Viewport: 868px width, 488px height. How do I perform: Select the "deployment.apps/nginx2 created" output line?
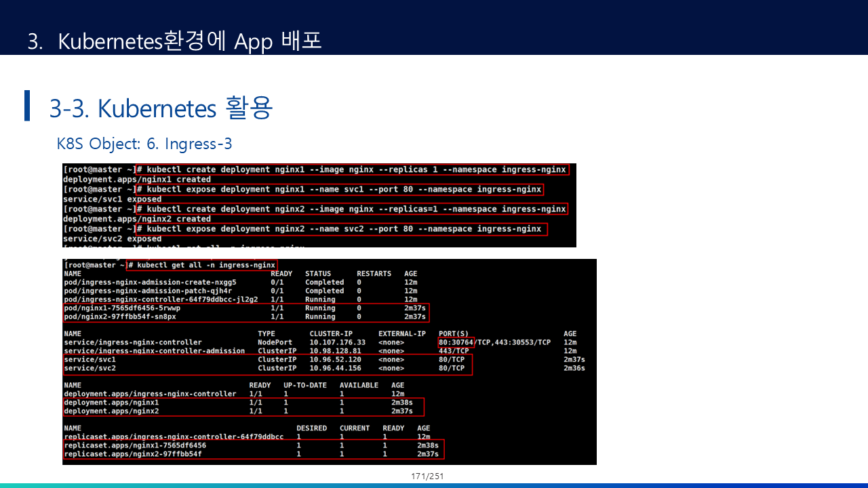(x=137, y=219)
